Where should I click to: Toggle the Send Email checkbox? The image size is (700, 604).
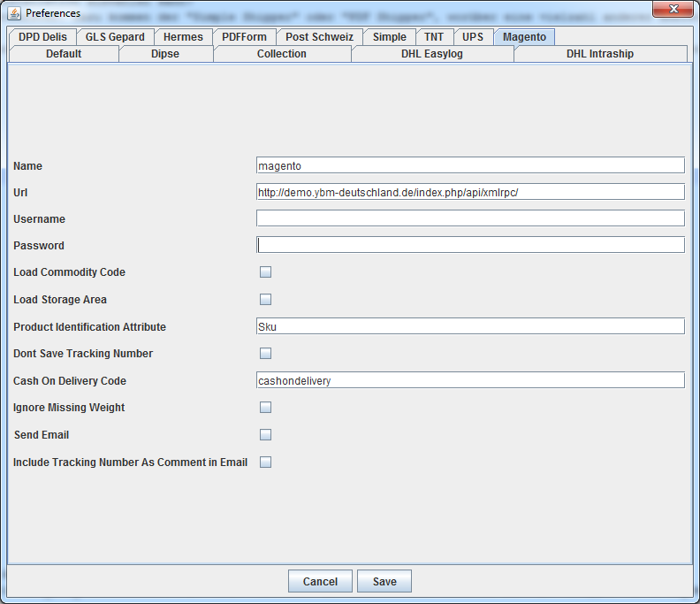click(x=266, y=435)
